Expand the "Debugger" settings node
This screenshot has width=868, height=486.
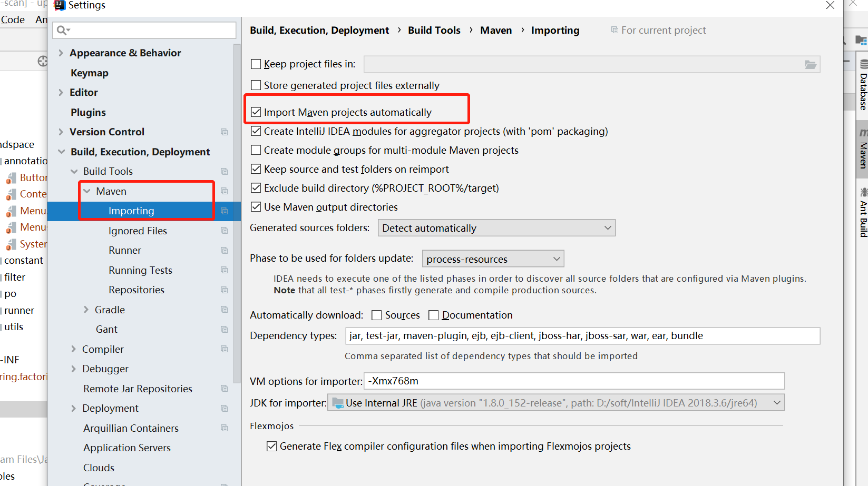point(73,369)
